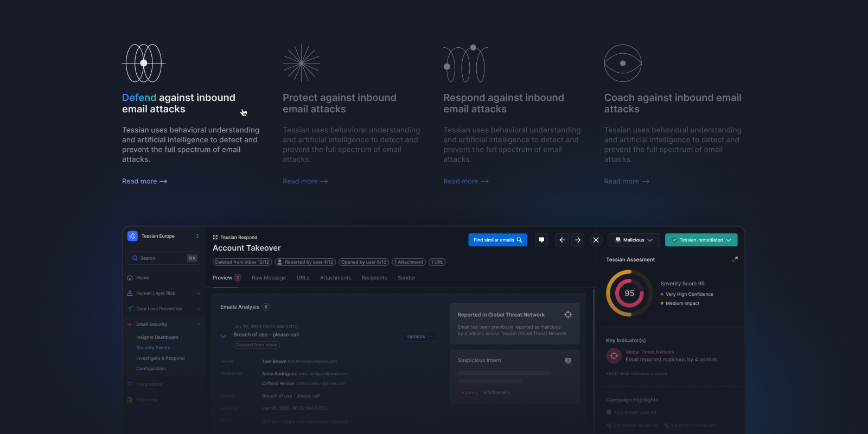This screenshot has height=434, width=868.
Task: Click crosshair icon on Global Threat Network card
Action: (x=568, y=315)
